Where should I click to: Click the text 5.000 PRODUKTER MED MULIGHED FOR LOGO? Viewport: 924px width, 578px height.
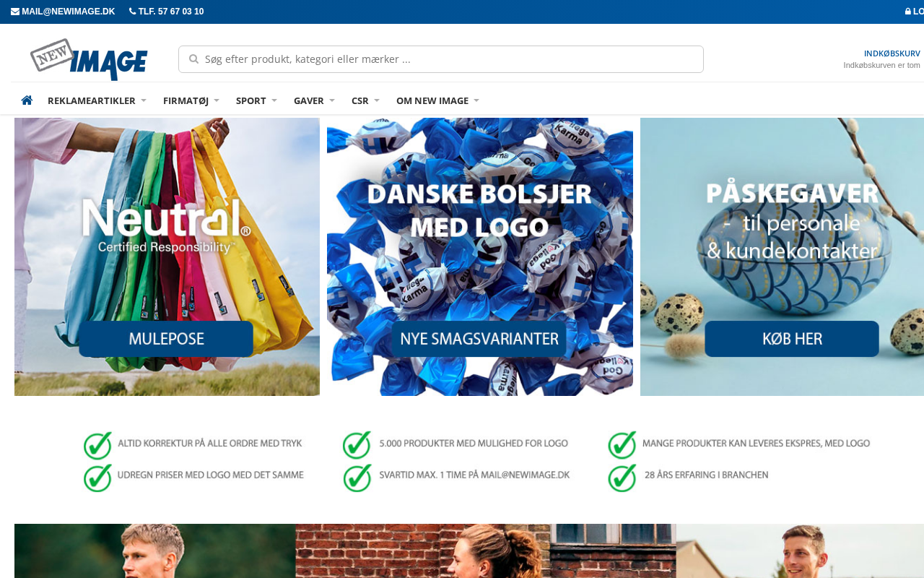point(474,443)
